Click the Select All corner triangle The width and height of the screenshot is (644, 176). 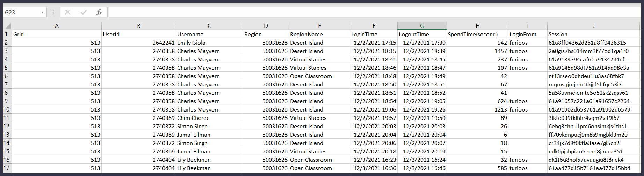point(8,26)
